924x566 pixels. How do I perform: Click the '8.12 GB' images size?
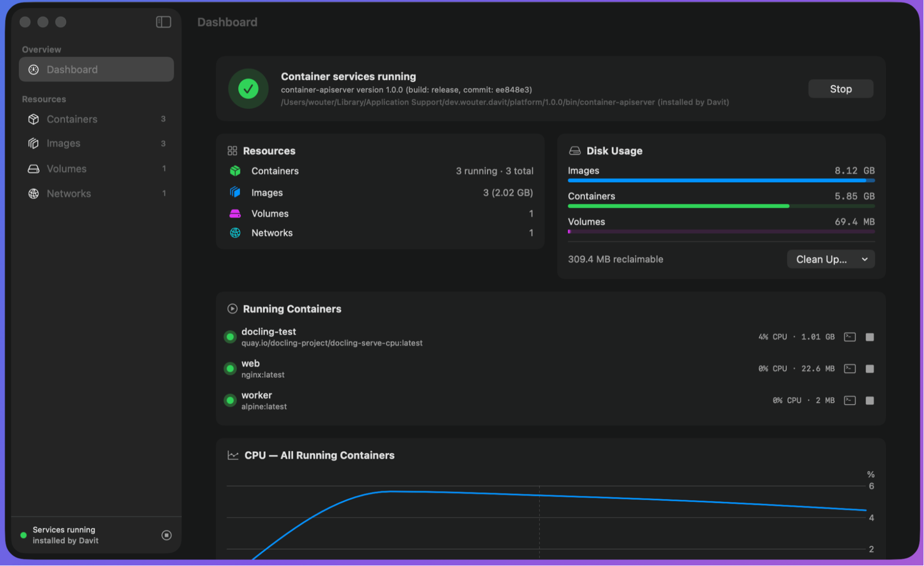(x=855, y=171)
